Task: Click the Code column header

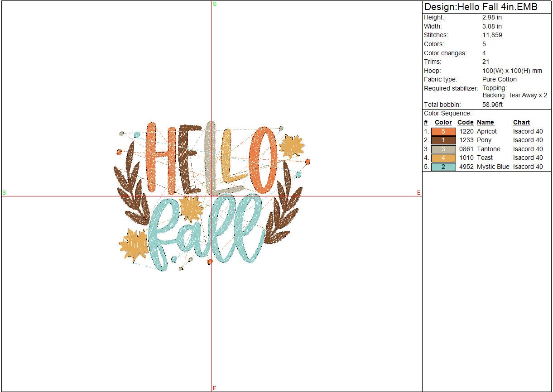Action: (465, 122)
